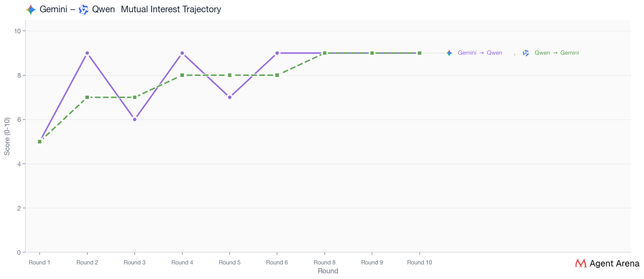The height and width of the screenshot is (279, 644).
Task: Click the Qwen icon in the legend
Action: pyautogui.click(x=526, y=53)
